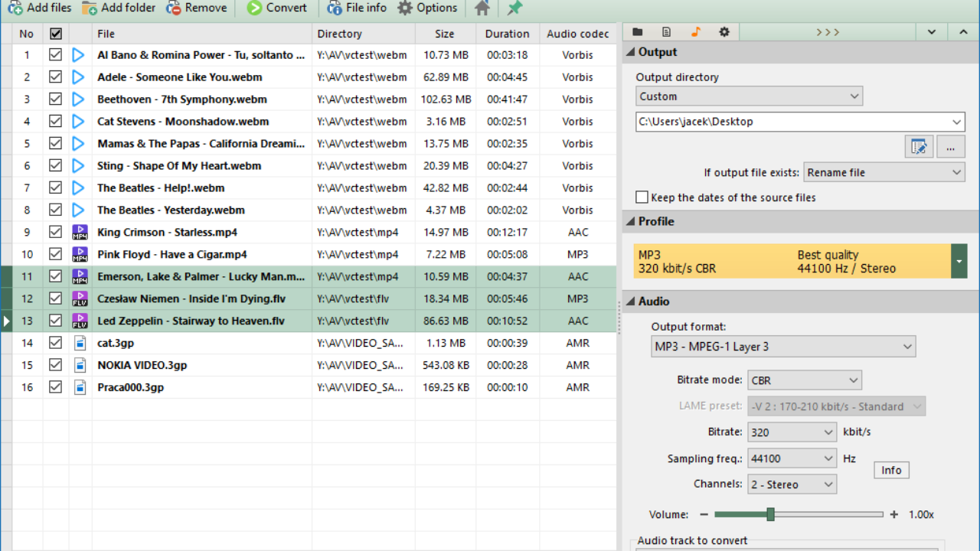This screenshot has height=551, width=980.
Task: Click play icon for Adele - Someone Like You
Action: coord(78,77)
